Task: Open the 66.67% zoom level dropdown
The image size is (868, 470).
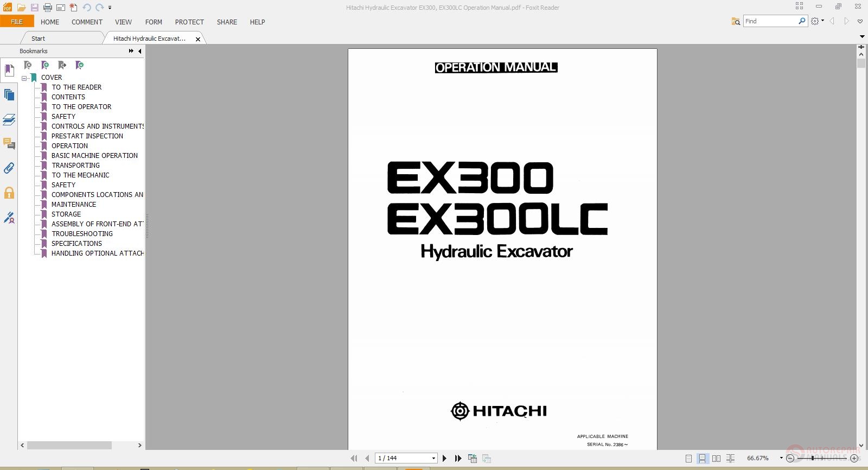Action: coord(781,459)
